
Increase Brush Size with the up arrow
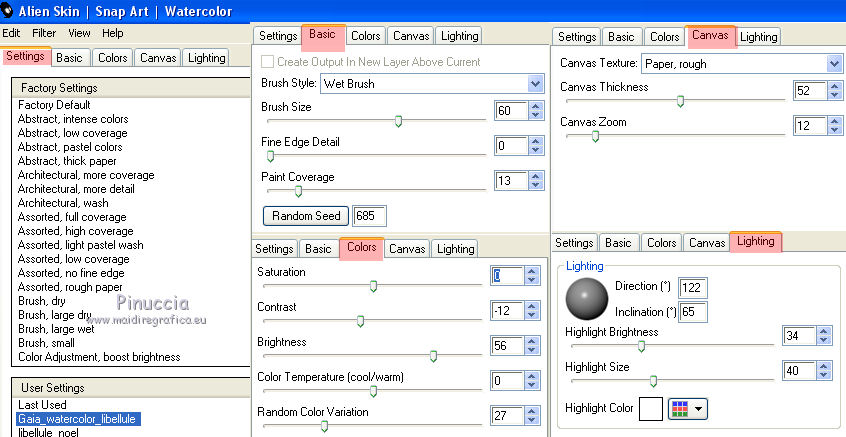pos(535,104)
